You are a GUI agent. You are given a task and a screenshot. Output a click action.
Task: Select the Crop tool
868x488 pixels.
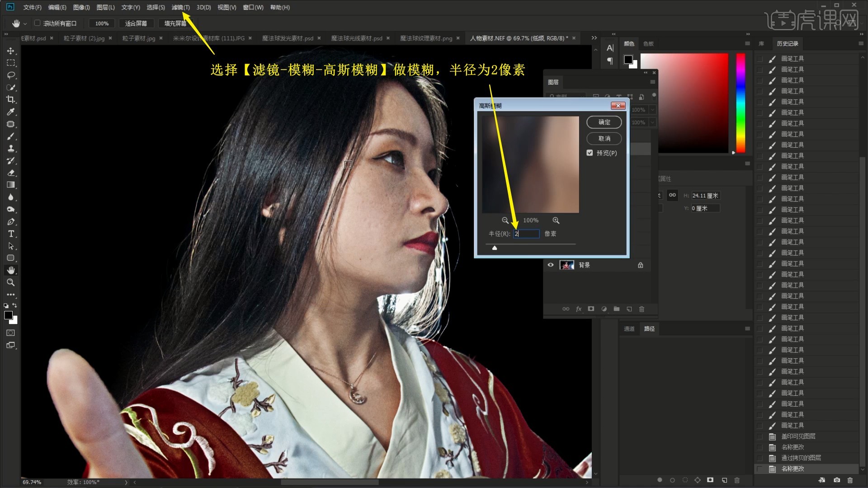pos(11,99)
